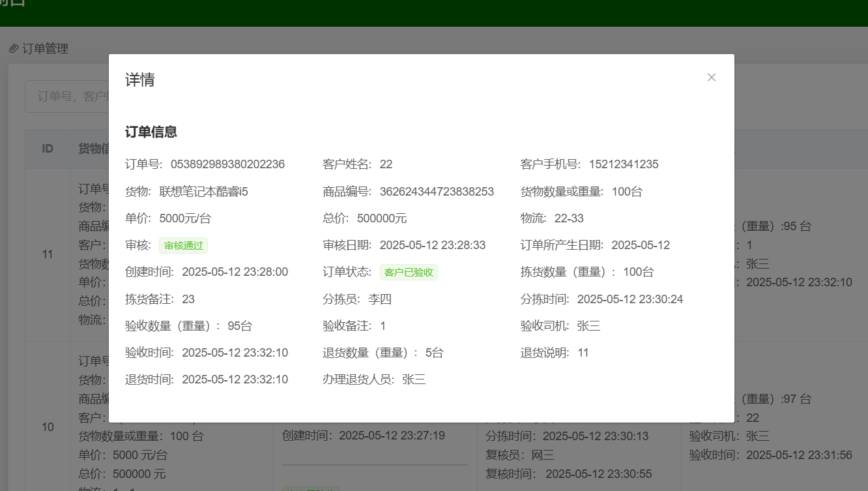Click the creation time 2025-05-12 23:28:00

235,272
